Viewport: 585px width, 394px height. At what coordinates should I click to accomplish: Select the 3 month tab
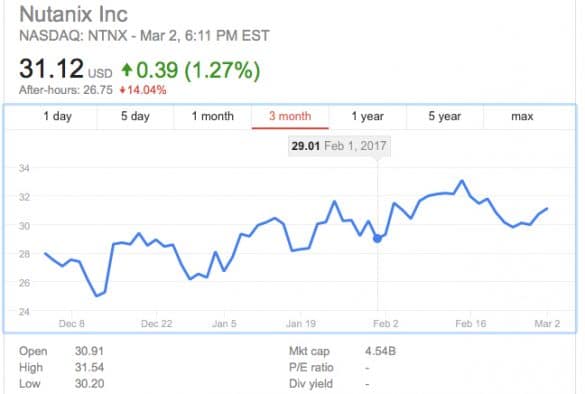(x=290, y=116)
